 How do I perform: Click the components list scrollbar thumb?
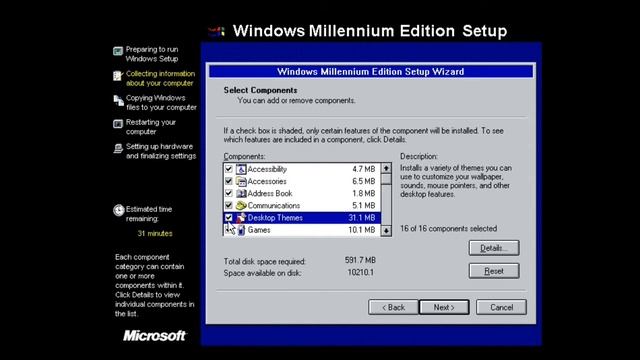pyautogui.click(x=386, y=178)
